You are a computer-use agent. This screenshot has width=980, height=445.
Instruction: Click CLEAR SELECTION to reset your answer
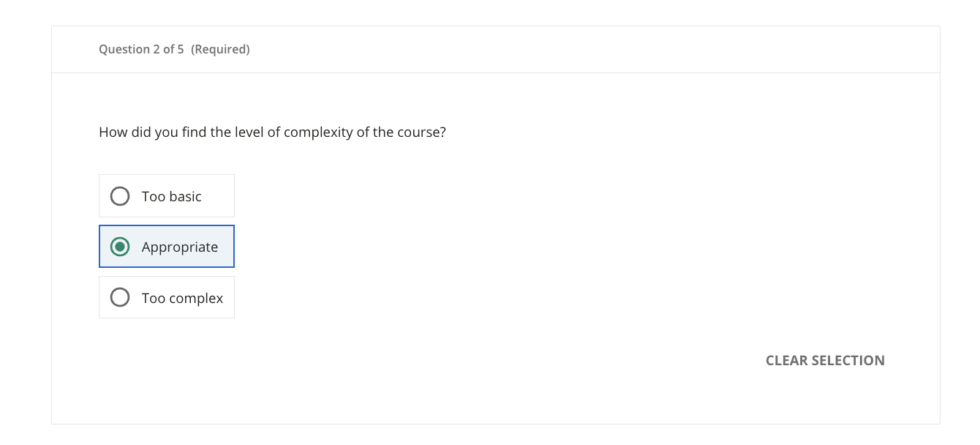(824, 360)
